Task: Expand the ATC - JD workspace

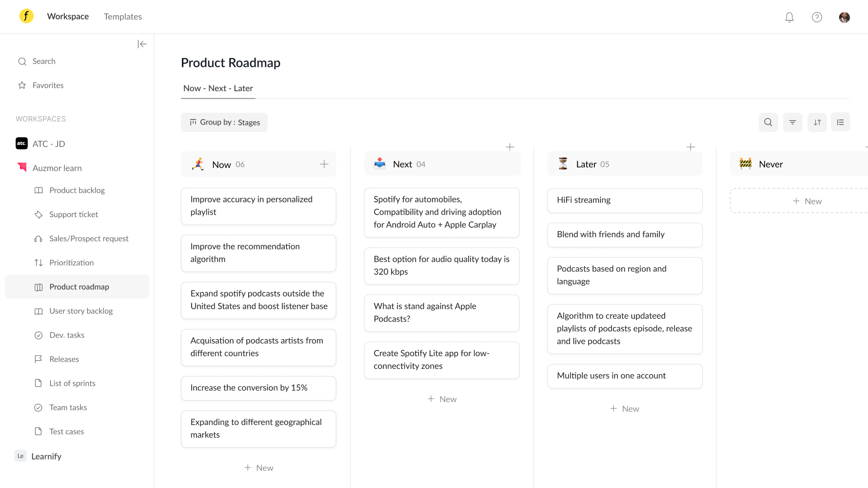Action: point(49,144)
